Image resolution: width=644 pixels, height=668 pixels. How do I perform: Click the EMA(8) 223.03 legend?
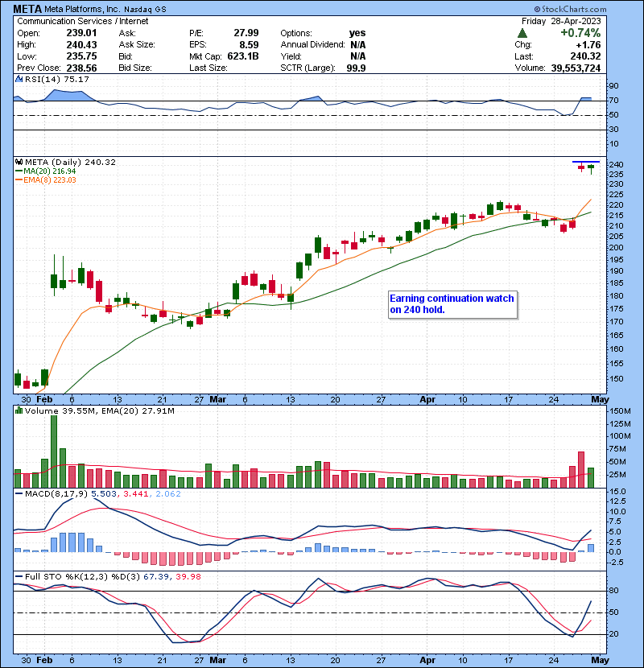pyautogui.click(x=46, y=179)
